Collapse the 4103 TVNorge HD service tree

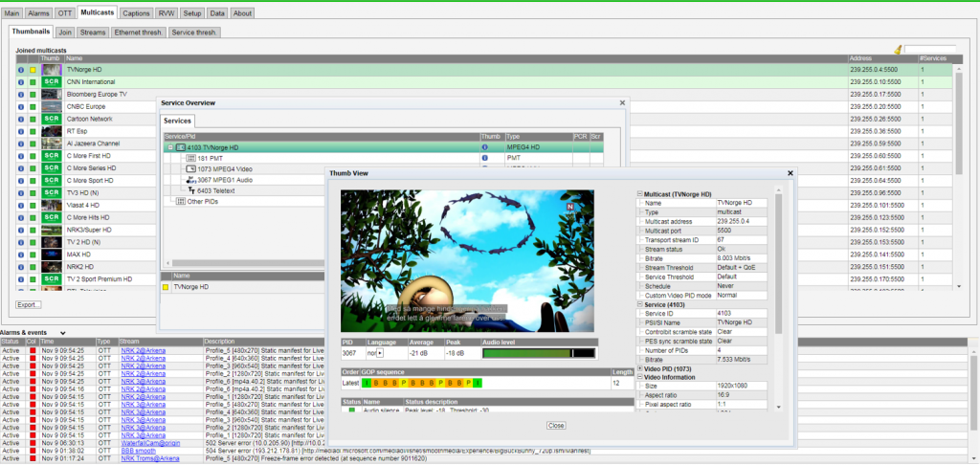[x=169, y=147]
